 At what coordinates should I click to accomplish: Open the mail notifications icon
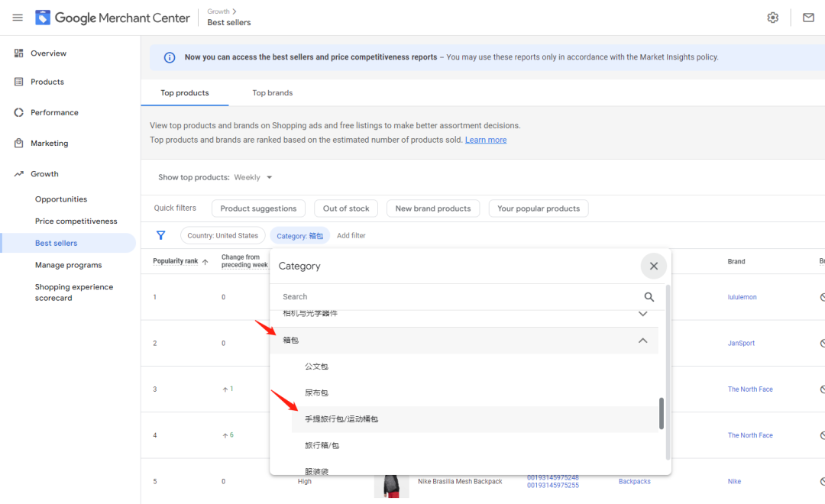pos(808,18)
